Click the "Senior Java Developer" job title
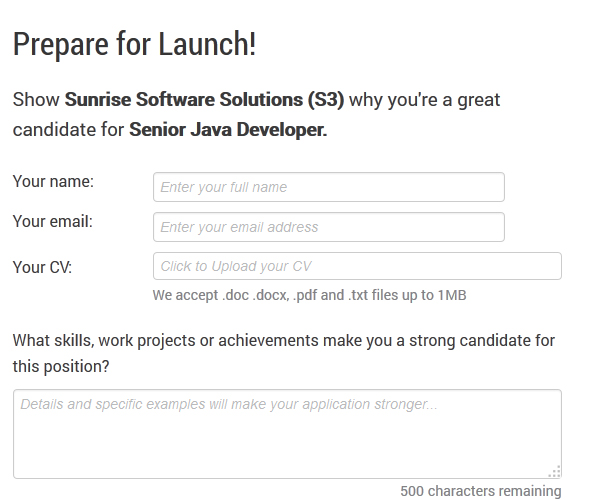Image resolution: width=600 pixels, height=500 pixels. [x=228, y=130]
